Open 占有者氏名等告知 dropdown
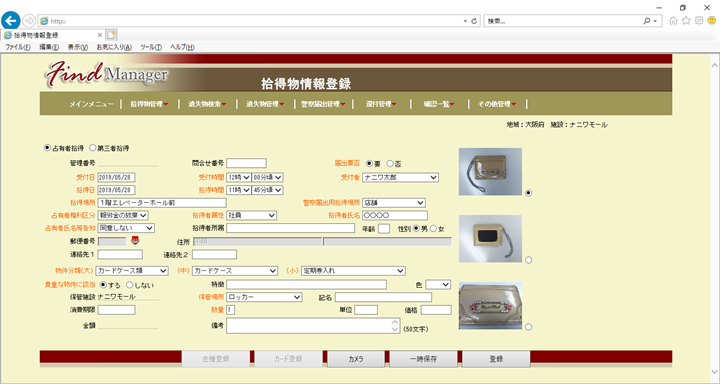The height and width of the screenshot is (384, 720). pos(126,228)
